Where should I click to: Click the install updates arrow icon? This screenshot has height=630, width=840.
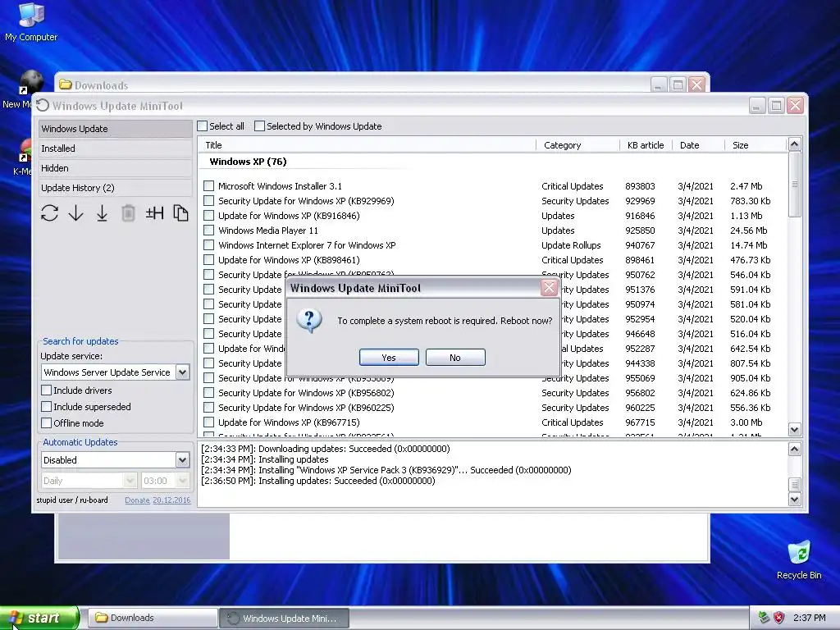(102, 213)
